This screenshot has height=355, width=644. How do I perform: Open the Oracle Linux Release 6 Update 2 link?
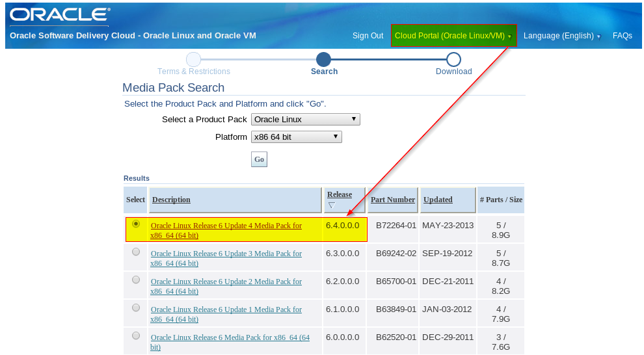pos(226,287)
